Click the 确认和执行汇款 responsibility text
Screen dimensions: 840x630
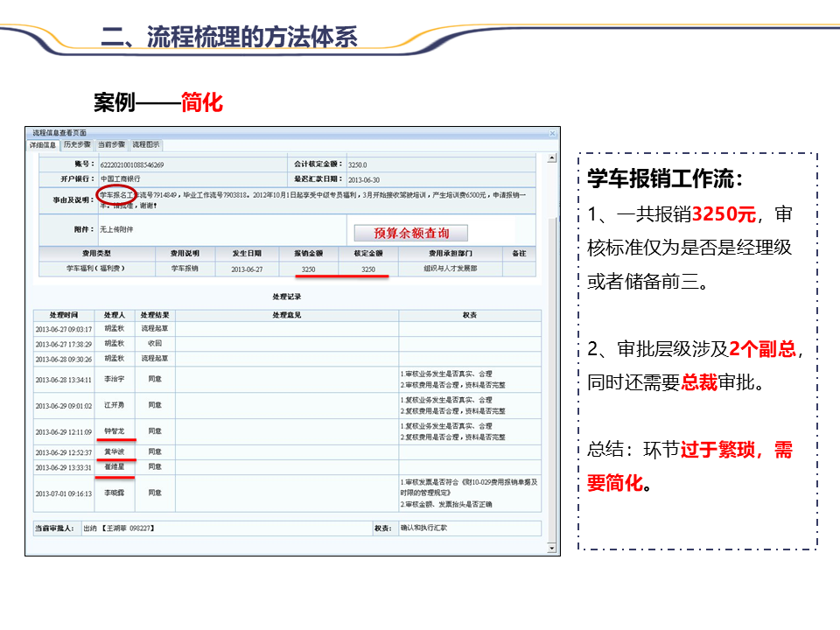pyautogui.click(x=423, y=528)
